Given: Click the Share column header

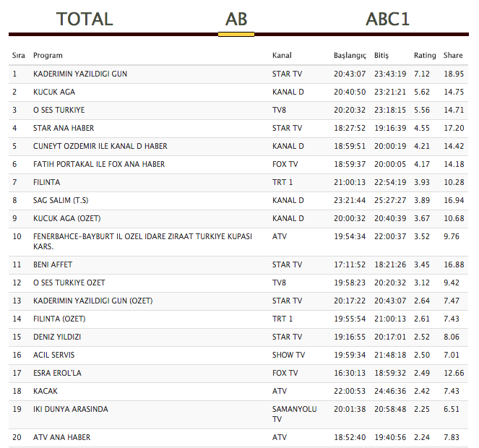Looking at the screenshot, I should (x=453, y=56).
